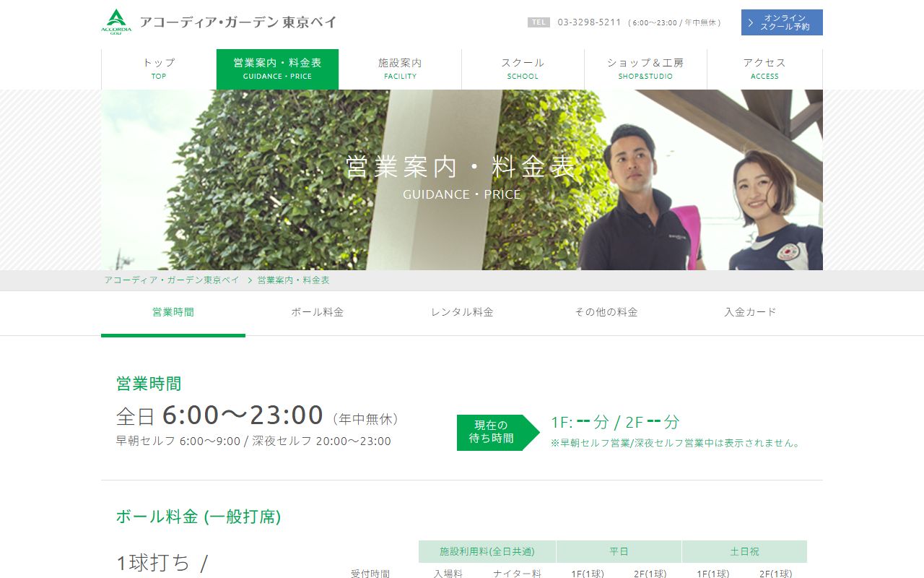The width and height of the screenshot is (924, 578).
Task: Switch to 入金カード tab
Action: (751, 313)
